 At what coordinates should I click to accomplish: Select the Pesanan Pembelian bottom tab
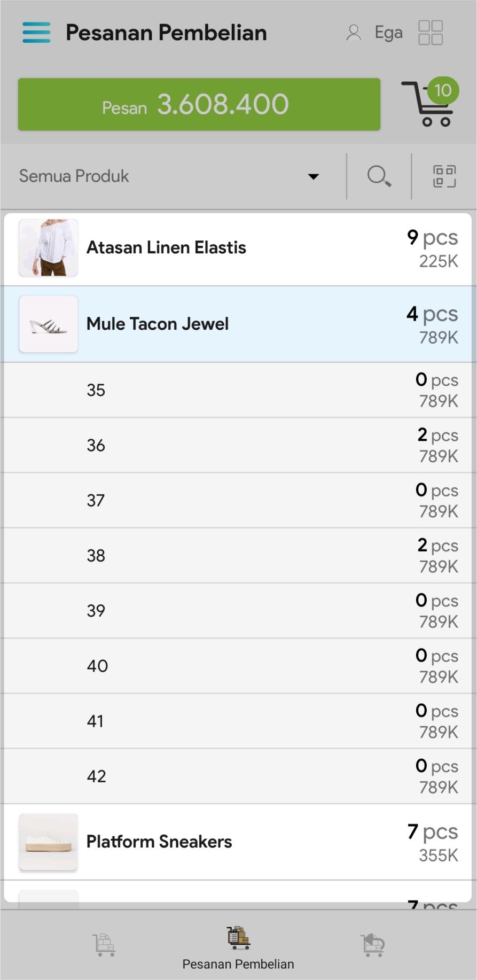point(238,947)
